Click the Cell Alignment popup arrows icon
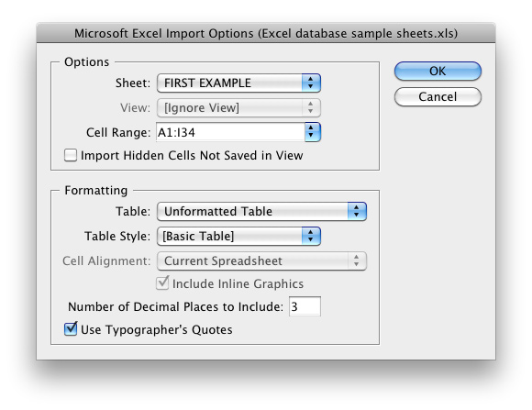 [x=357, y=260]
